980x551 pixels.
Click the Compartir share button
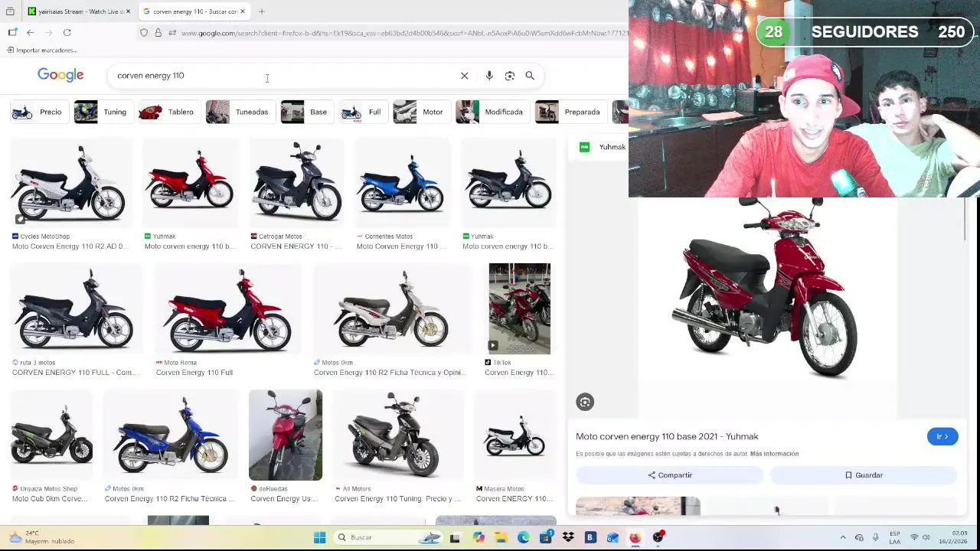[670, 475]
